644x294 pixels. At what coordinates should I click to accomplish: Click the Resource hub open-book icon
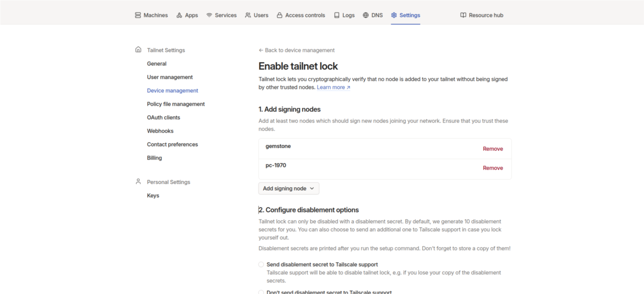point(463,15)
